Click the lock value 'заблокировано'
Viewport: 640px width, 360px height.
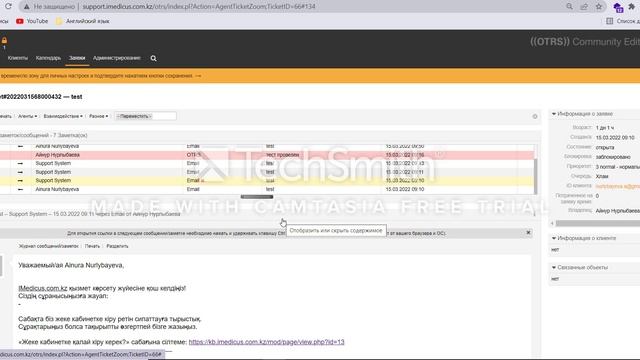[x=613, y=157]
